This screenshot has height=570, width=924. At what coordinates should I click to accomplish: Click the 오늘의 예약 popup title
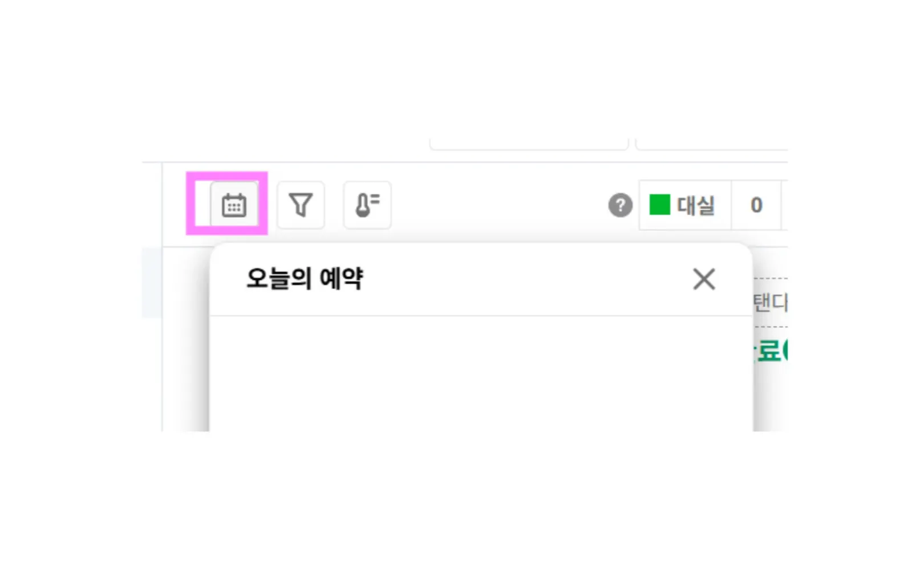click(x=305, y=279)
